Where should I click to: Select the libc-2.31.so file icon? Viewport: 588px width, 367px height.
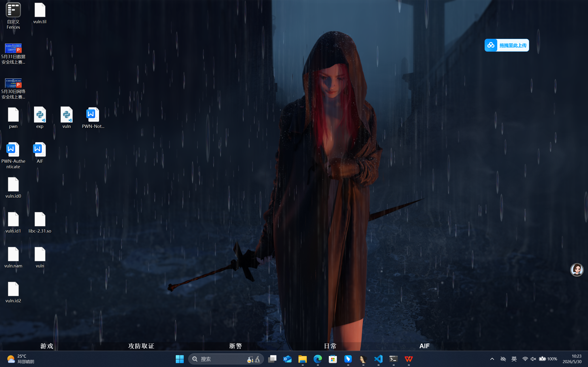click(x=40, y=223)
